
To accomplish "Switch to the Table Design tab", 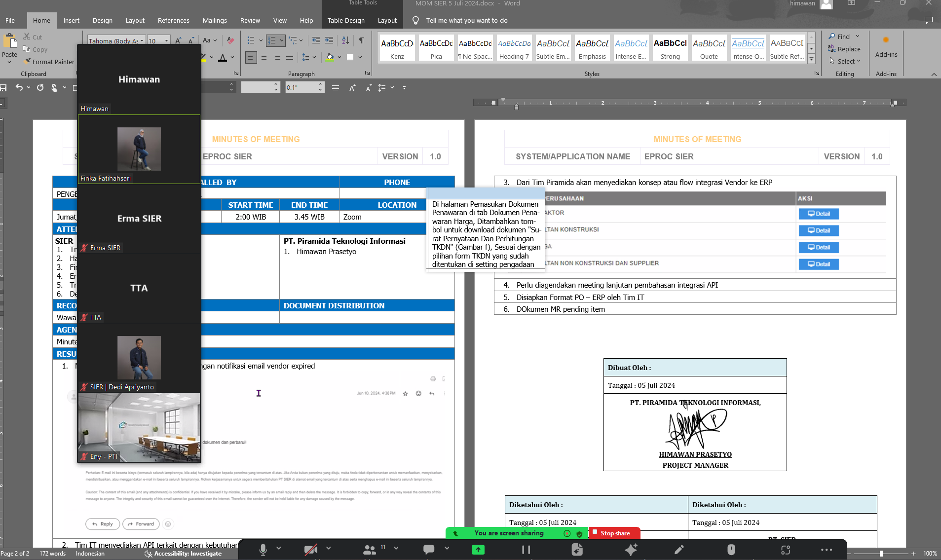I will click(345, 20).
